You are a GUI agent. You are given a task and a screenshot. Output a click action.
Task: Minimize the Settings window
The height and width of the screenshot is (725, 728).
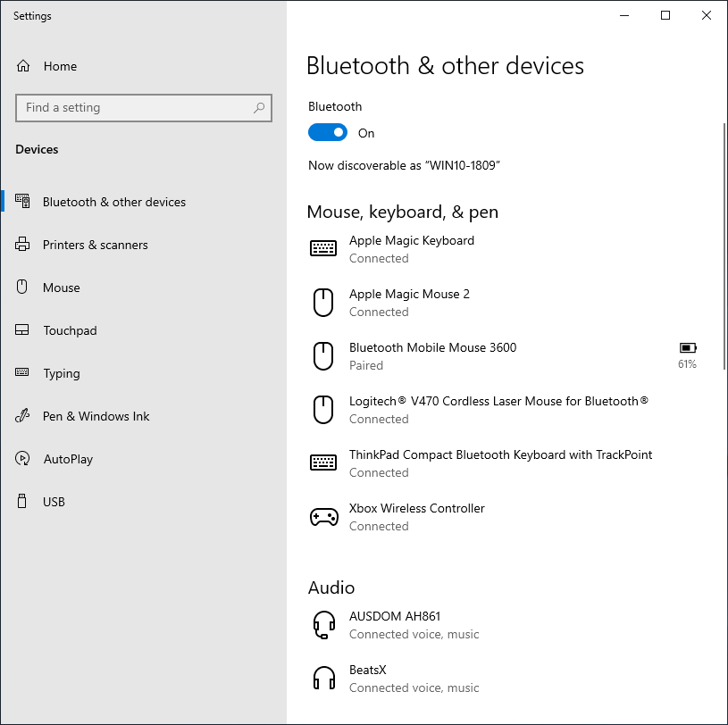coord(624,15)
